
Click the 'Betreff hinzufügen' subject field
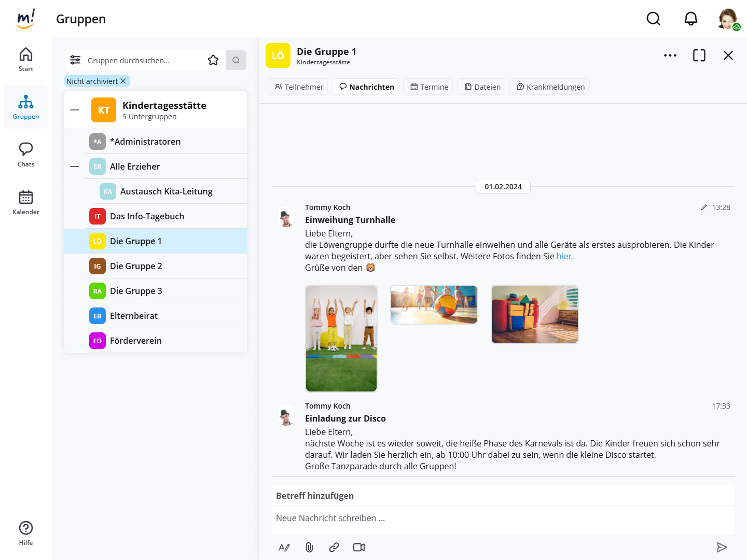(x=502, y=496)
